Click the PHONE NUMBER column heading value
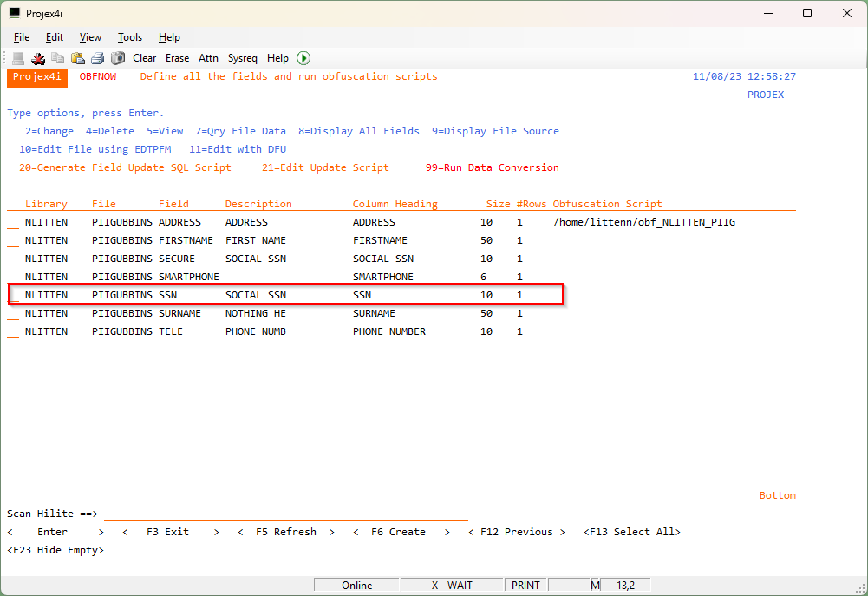This screenshot has height=596, width=868. click(x=389, y=331)
